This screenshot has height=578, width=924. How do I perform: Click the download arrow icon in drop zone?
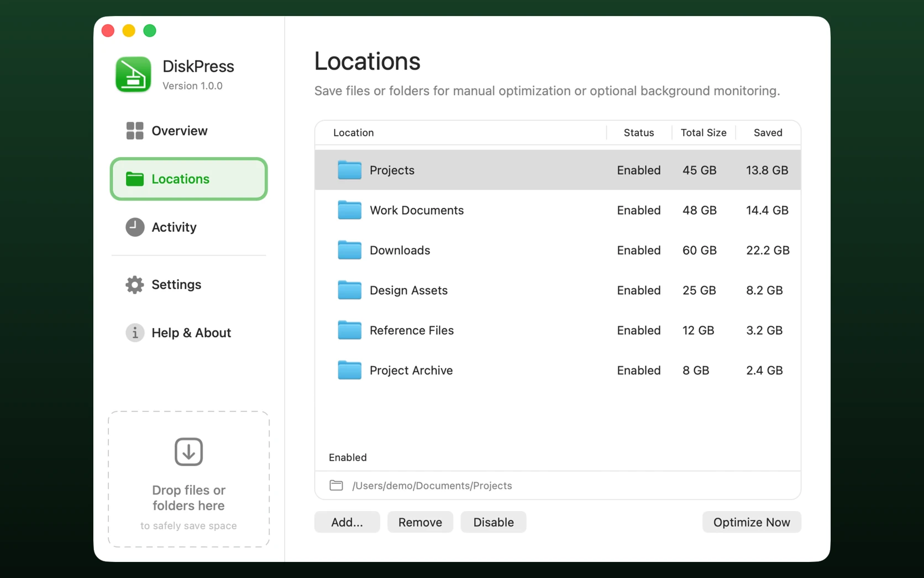[188, 451]
